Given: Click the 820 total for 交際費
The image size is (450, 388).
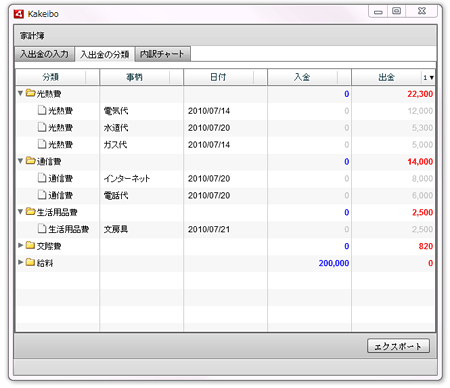Looking at the screenshot, I should pos(426,246).
